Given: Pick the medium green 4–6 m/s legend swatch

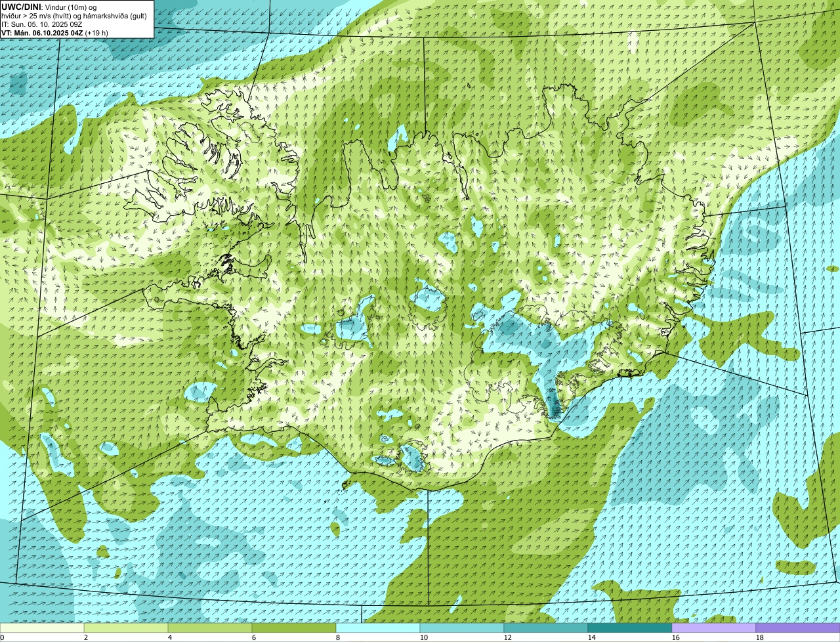Looking at the screenshot, I should [210, 628].
